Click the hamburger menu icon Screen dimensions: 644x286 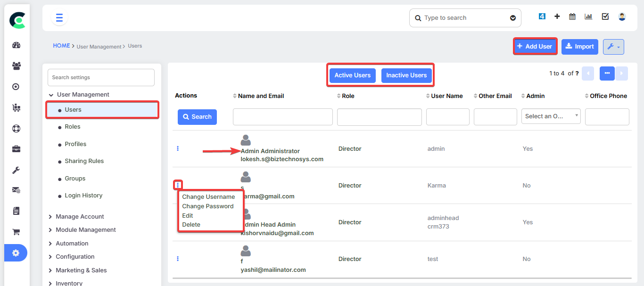(59, 18)
